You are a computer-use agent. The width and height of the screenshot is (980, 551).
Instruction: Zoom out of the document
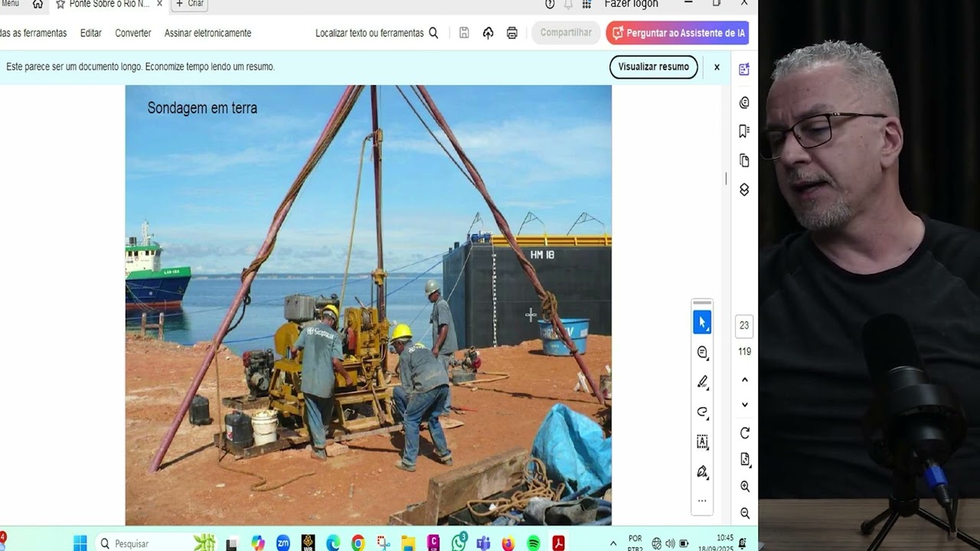click(745, 513)
